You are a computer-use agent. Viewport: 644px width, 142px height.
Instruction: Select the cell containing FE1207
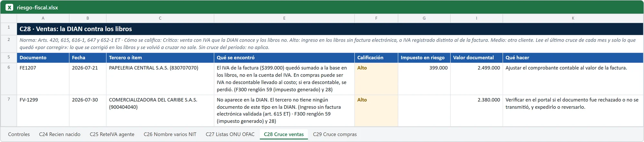pyautogui.click(x=43, y=78)
